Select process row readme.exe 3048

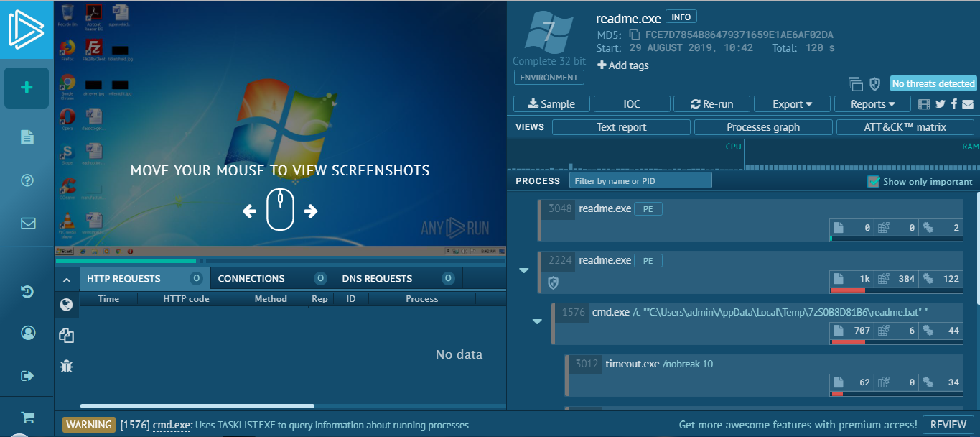(750, 221)
